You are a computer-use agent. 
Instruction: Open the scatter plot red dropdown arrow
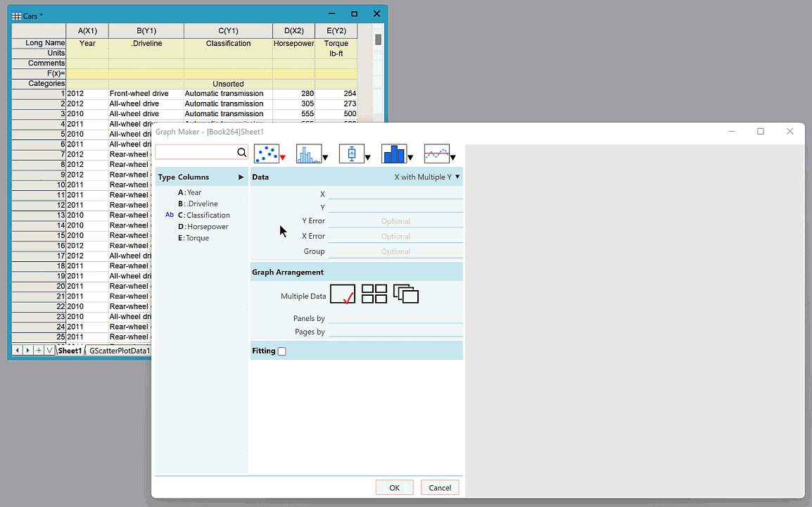tap(283, 158)
